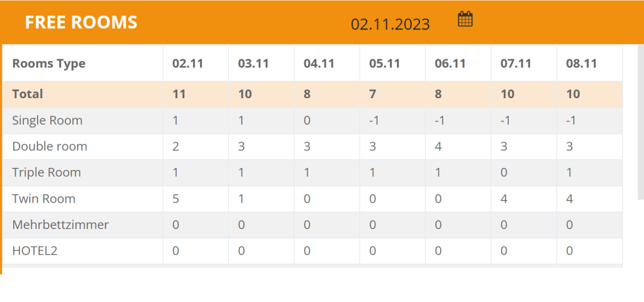Click Double room value 2 for 02.11
This screenshot has width=644, height=302.
[176, 147]
